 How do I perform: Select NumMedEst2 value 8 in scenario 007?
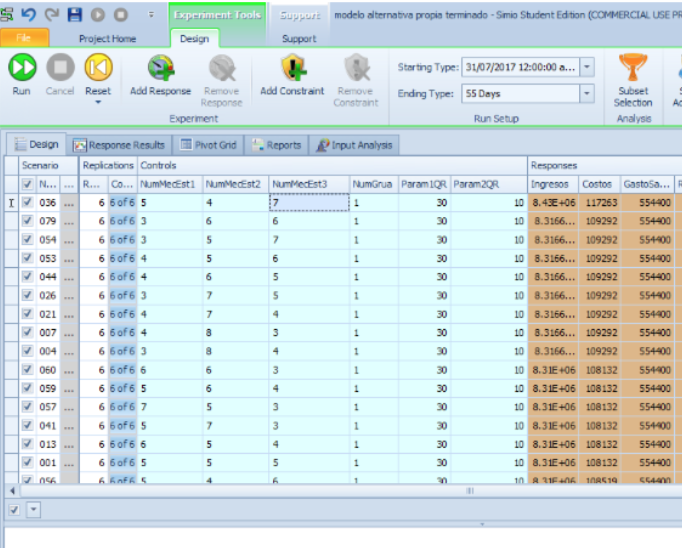(235, 333)
